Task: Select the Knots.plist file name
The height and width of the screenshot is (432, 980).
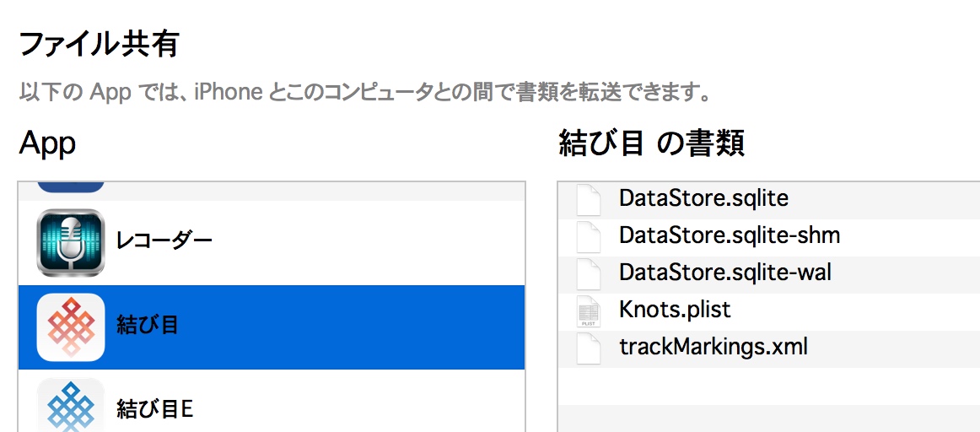Action: coord(675,310)
